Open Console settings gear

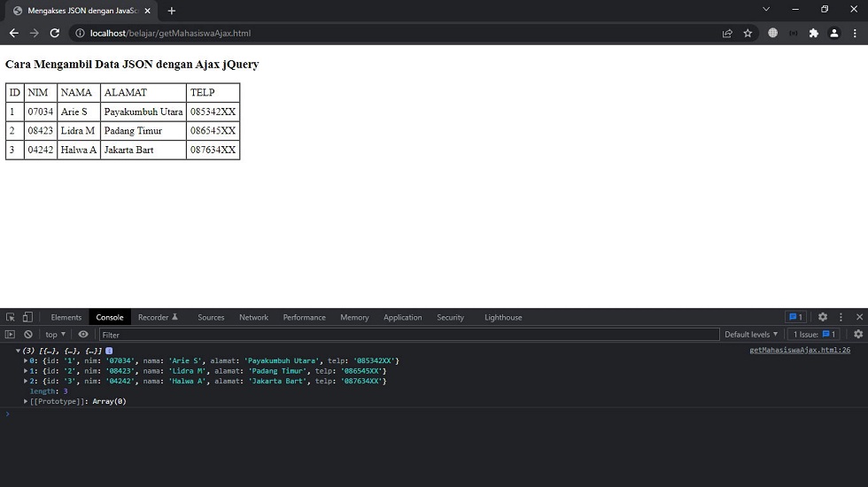click(858, 335)
